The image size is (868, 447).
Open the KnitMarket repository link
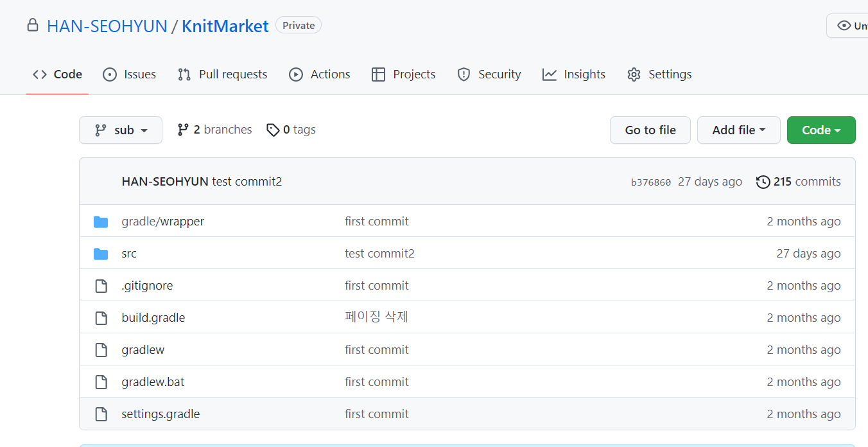[225, 26]
